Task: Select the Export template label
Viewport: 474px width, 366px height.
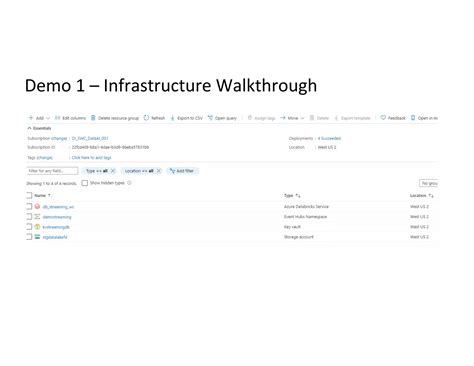Action: [x=356, y=118]
